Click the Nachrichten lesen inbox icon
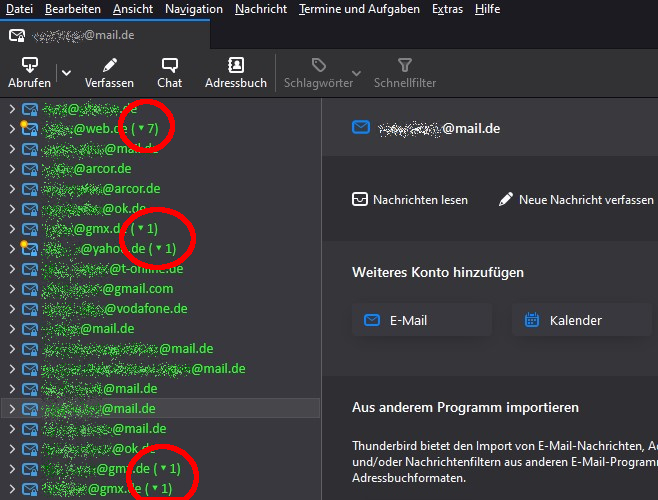 (x=360, y=199)
